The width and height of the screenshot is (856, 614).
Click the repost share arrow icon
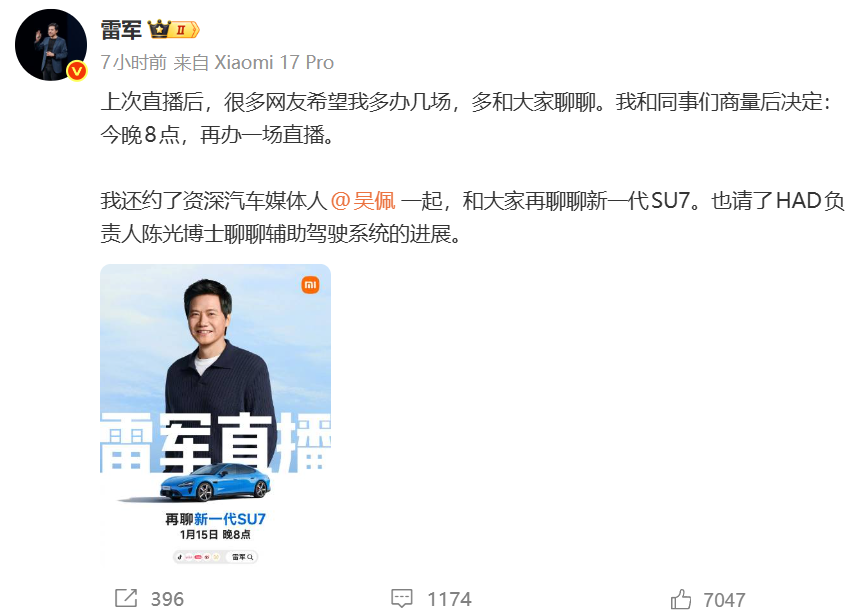click(126, 598)
